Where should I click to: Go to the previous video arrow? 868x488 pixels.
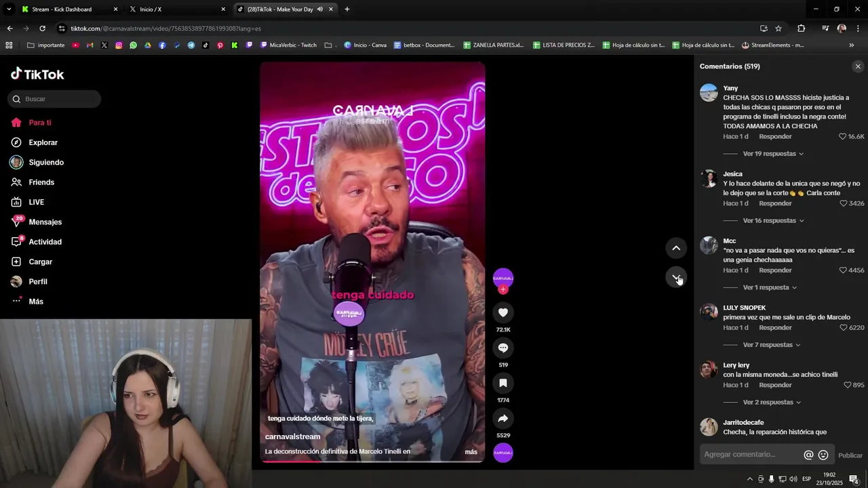tap(676, 248)
